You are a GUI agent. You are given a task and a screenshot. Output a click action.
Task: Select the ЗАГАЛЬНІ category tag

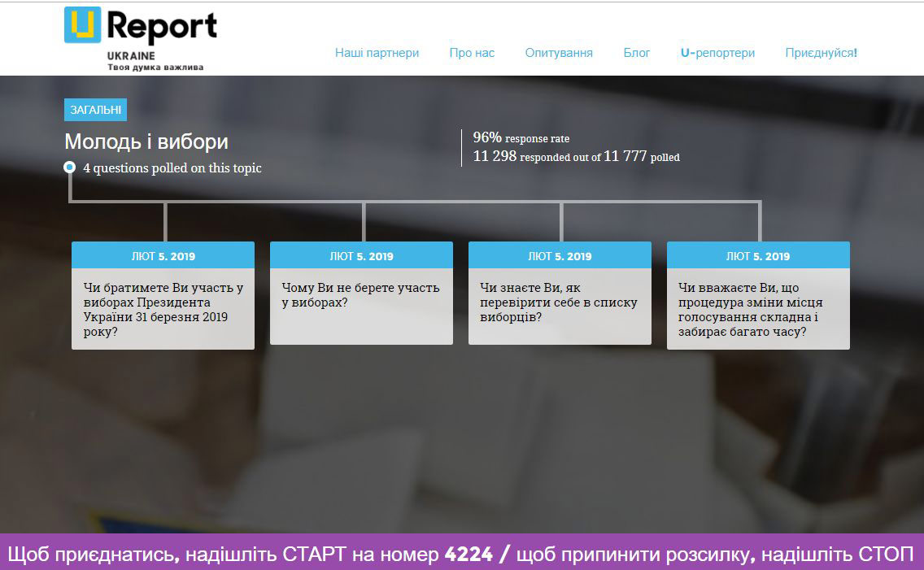95,110
